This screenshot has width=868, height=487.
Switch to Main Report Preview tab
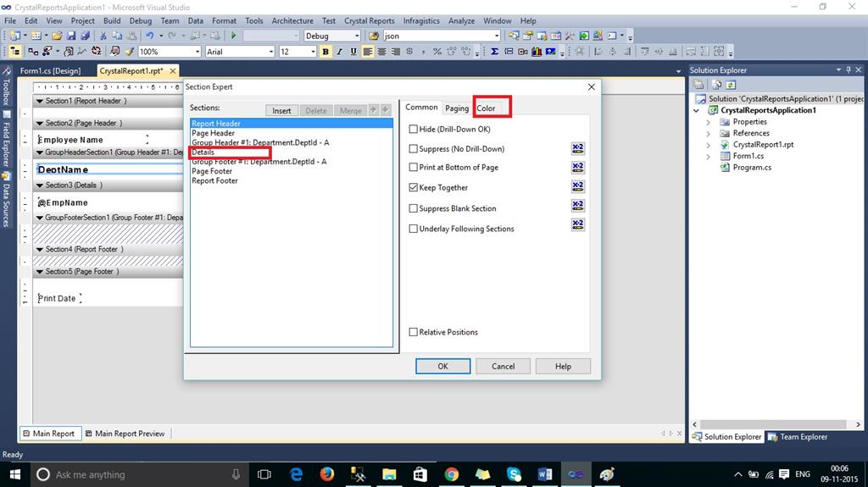click(x=125, y=434)
